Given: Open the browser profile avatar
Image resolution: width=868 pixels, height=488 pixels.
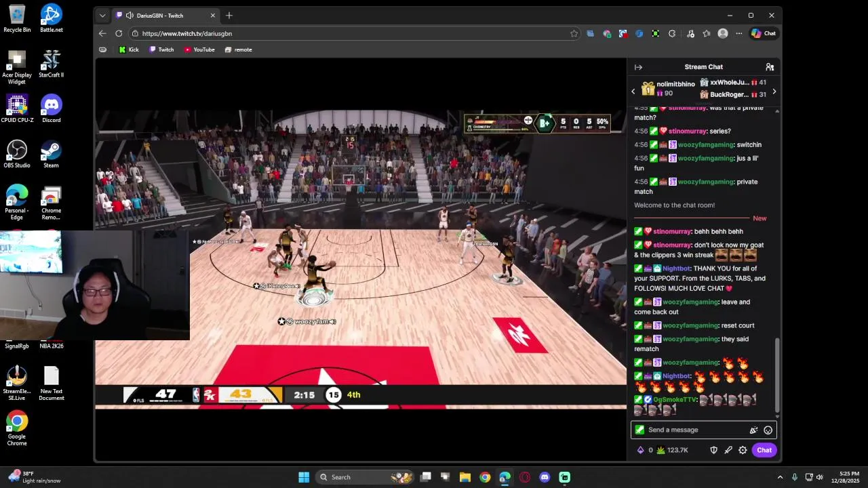Looking at the screenshot, I should 723,33.
